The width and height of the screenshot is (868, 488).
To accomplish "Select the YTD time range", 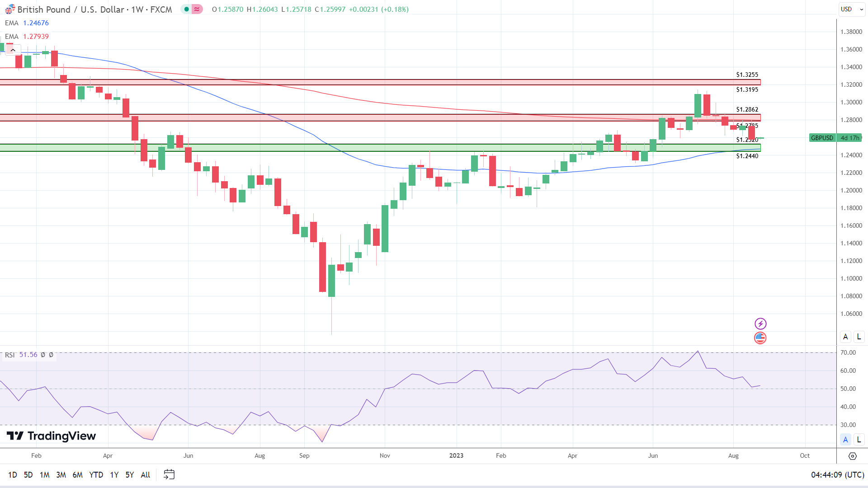I will click(96, 475).
